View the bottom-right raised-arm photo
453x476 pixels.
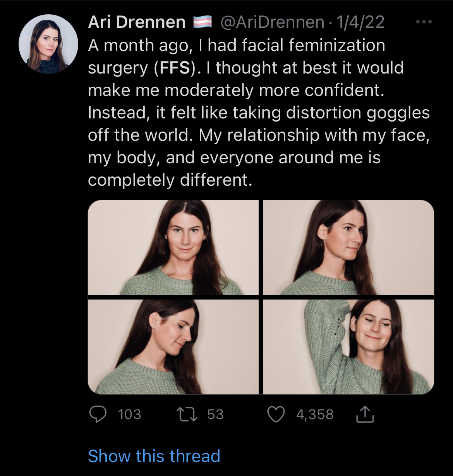tap(348, 347)
